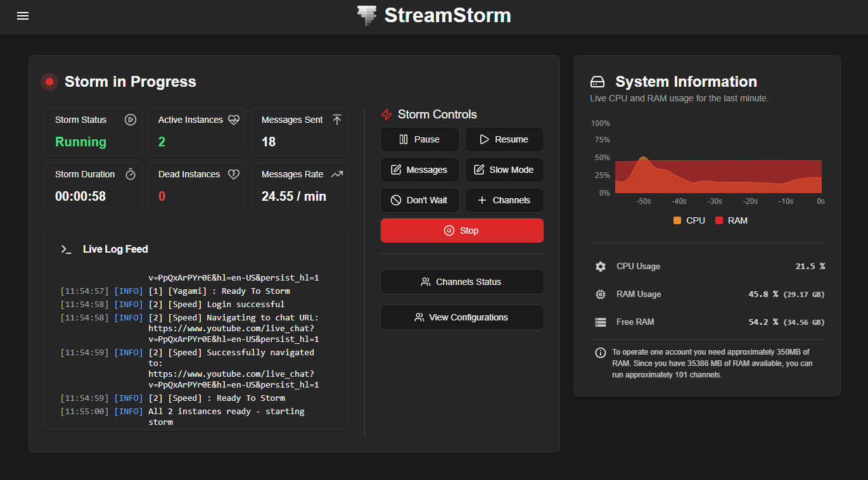Image resolution: width=868 pixels, height=480 pixels.
Task: Click the upload arrow icon on Messages Sent
Action: pyautogui.click(x=336, y=120)
